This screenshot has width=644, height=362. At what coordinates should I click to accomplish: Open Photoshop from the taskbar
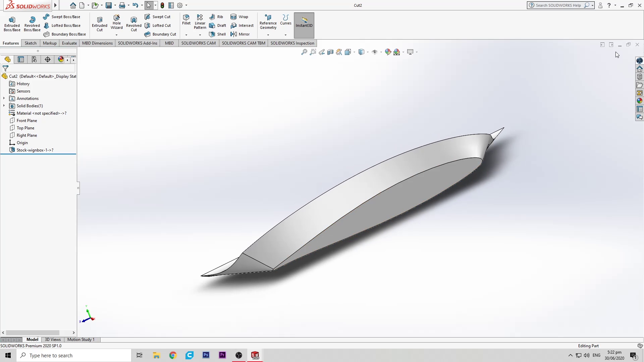[x=206, y=355]
